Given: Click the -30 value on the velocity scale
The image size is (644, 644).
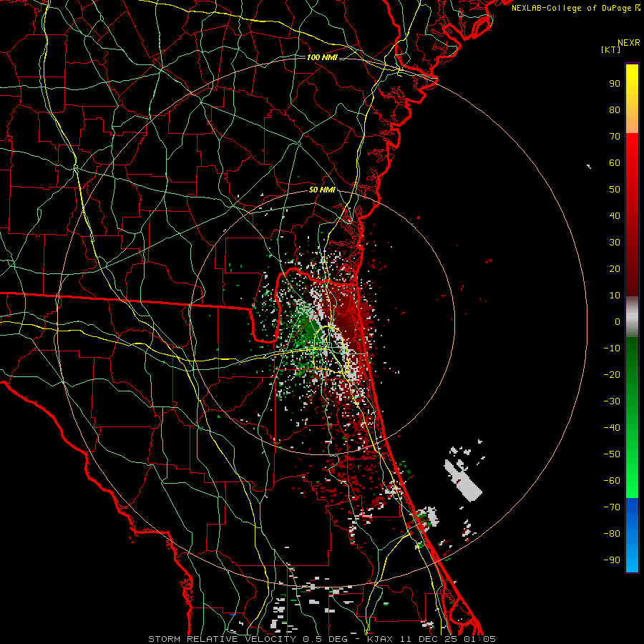Looking at the screenshot, I should click(612, 401).
